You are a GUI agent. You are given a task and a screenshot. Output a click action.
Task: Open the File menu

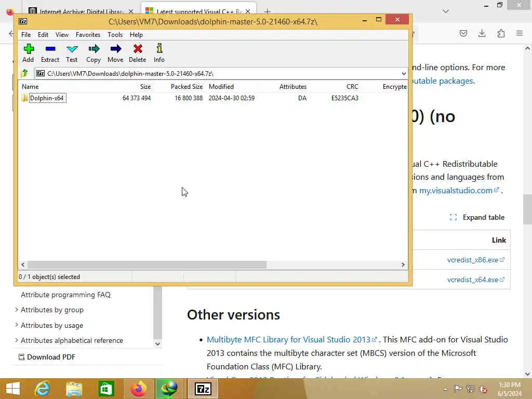pyautogui.click(x=26, y=35)
